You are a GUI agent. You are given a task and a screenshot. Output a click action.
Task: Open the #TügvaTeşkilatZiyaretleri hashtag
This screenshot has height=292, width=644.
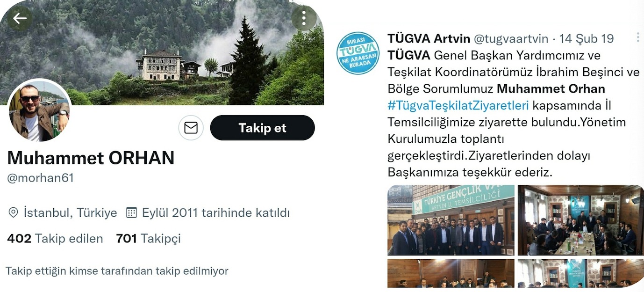click(x=458, y=105)
